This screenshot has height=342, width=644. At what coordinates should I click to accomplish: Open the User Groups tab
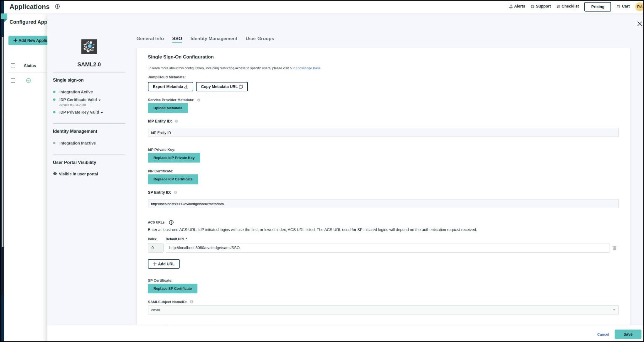point(260,39)
